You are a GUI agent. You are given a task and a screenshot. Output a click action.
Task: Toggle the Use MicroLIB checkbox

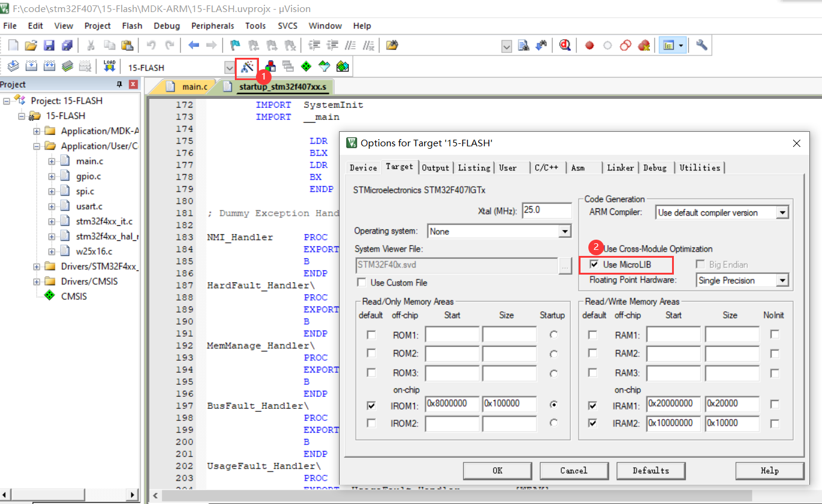point(594,264)
